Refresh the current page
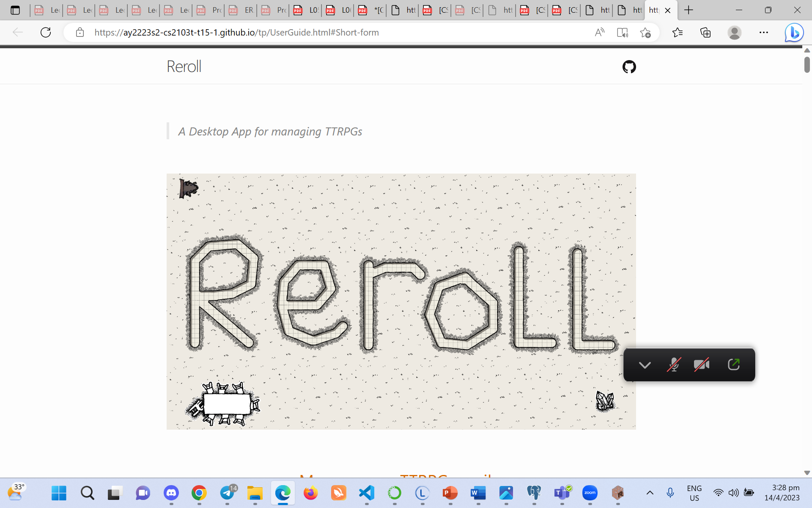The width and height of the screenshot is (812, 508). click(46, 33)
